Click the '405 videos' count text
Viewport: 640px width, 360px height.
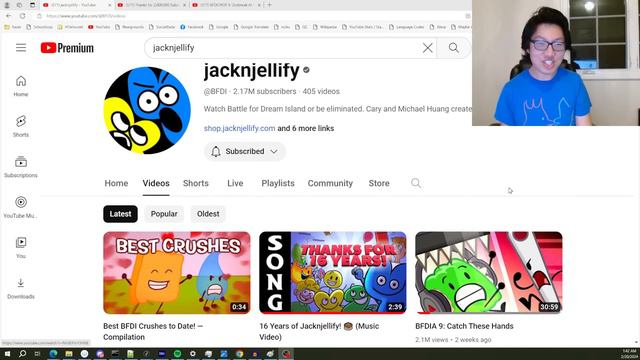tap(321, 91)
